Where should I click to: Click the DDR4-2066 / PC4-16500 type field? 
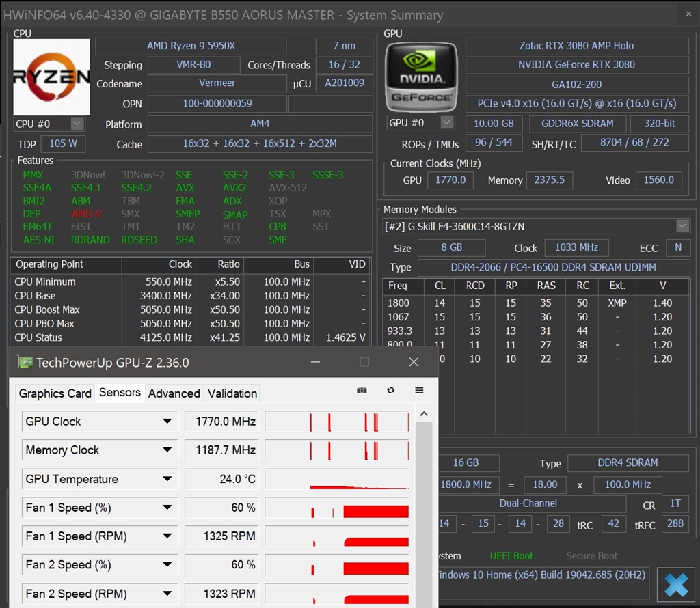click(553, 267)
